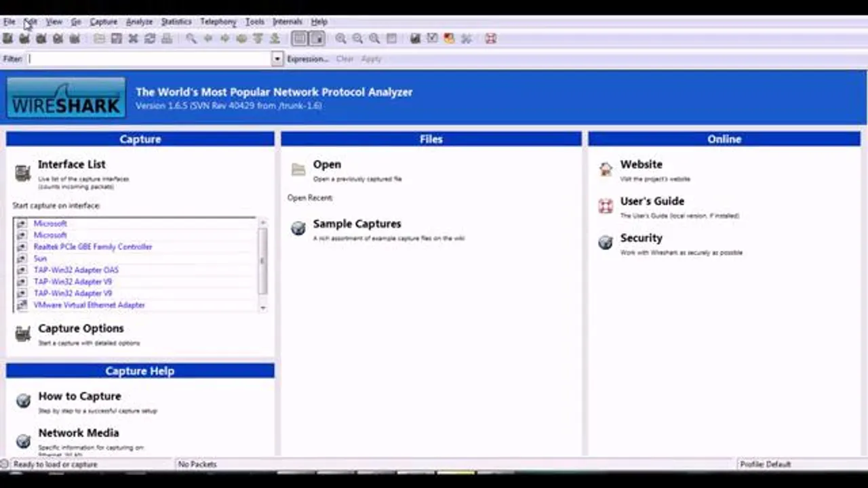Start a new live capture toolbar icon
Viewport: 868px width, 488px height.
[x=41, y=39]
